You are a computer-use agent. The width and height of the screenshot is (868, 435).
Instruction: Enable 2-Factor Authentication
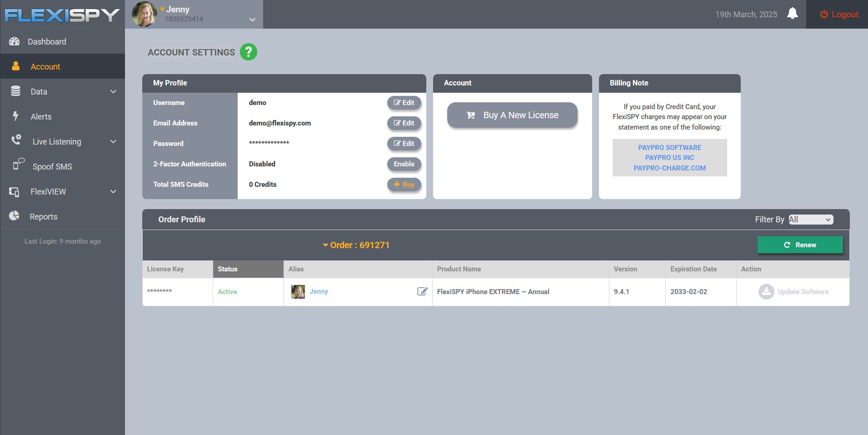tap(404, 164)
